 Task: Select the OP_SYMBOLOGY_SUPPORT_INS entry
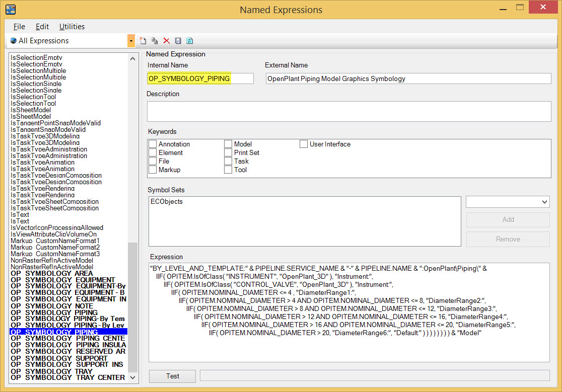[67, 364]
